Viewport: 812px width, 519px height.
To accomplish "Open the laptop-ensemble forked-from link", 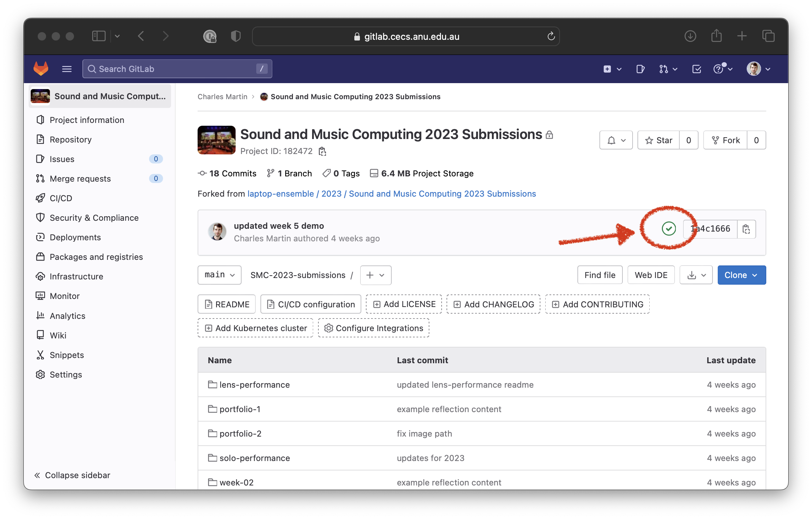I will pos(280,194).
